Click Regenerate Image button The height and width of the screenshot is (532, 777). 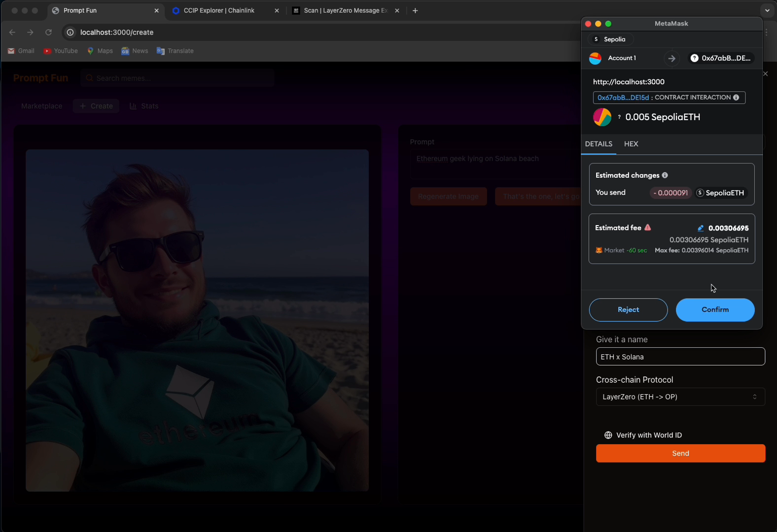pos(448,197)
